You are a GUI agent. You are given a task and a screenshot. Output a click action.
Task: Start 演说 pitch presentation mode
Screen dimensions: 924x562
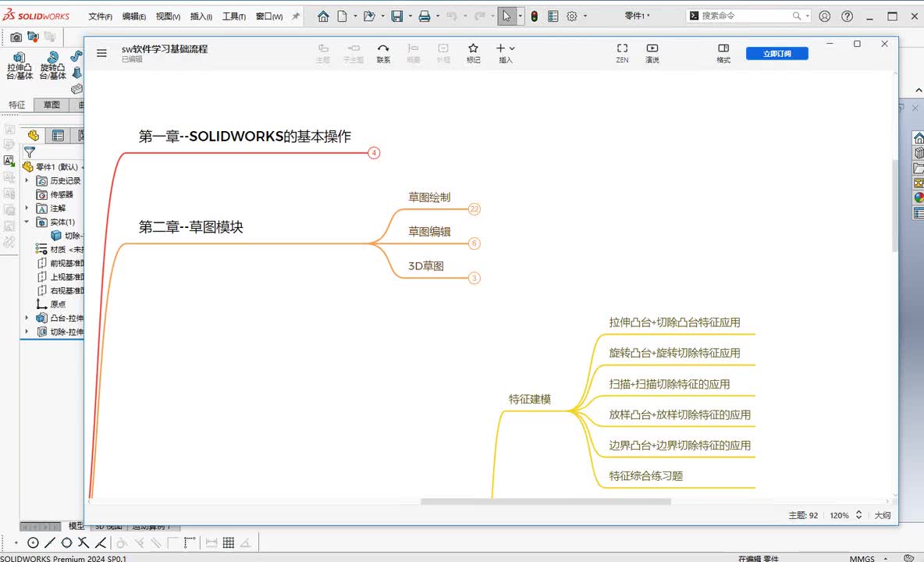pos(652,53)
